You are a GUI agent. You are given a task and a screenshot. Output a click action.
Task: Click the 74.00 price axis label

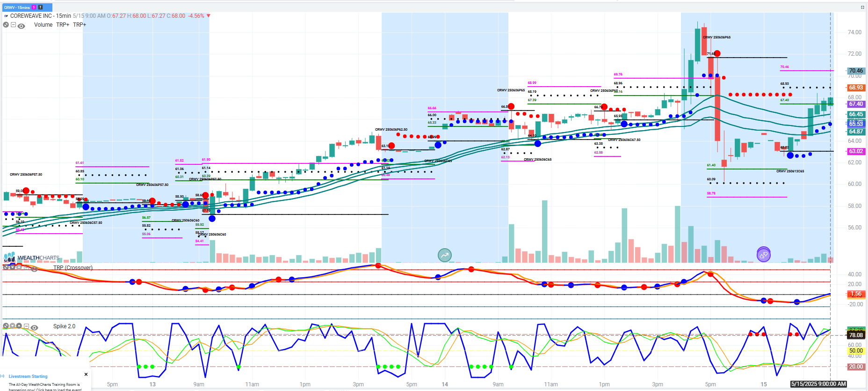click(x=854, y=32)
